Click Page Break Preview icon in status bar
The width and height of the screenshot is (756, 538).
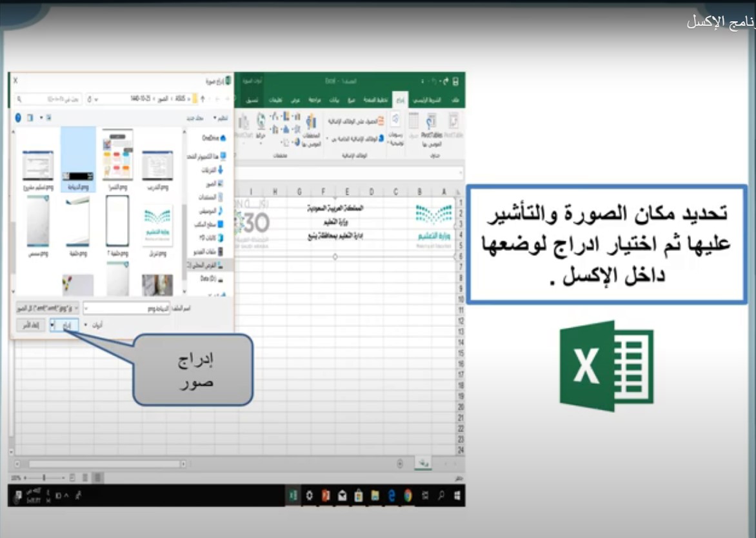[72, 478]
